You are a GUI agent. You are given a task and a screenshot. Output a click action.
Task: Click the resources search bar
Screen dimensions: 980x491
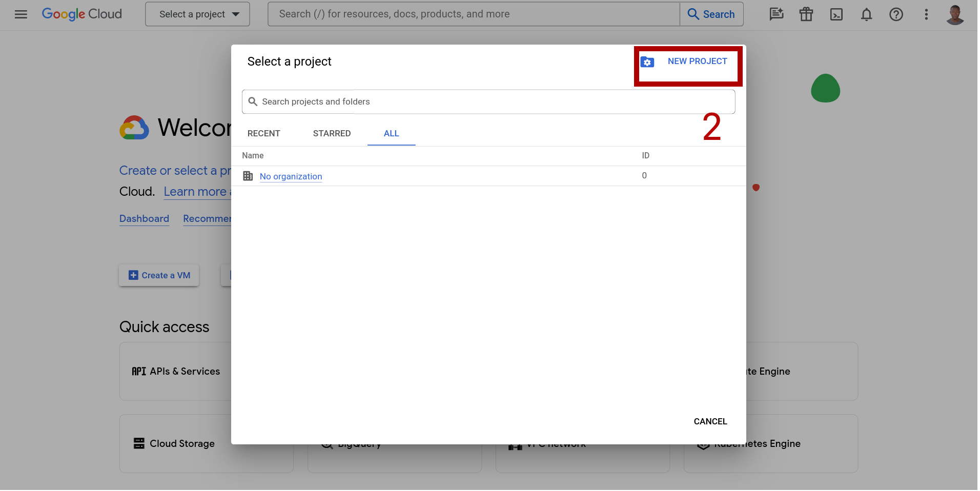[x=474, y=14]
